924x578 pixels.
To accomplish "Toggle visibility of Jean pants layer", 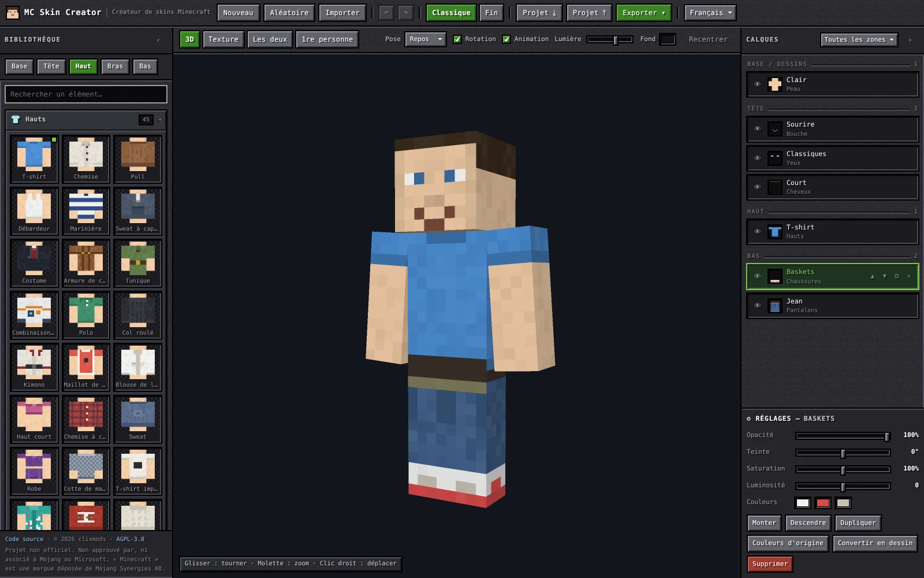I will 757,306.
